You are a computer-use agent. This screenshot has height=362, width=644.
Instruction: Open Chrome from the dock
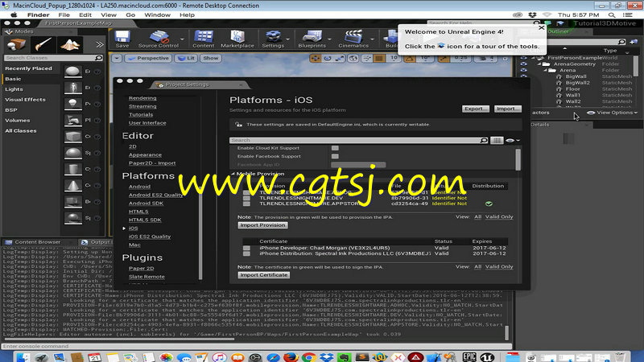click(x=309, y=357)
